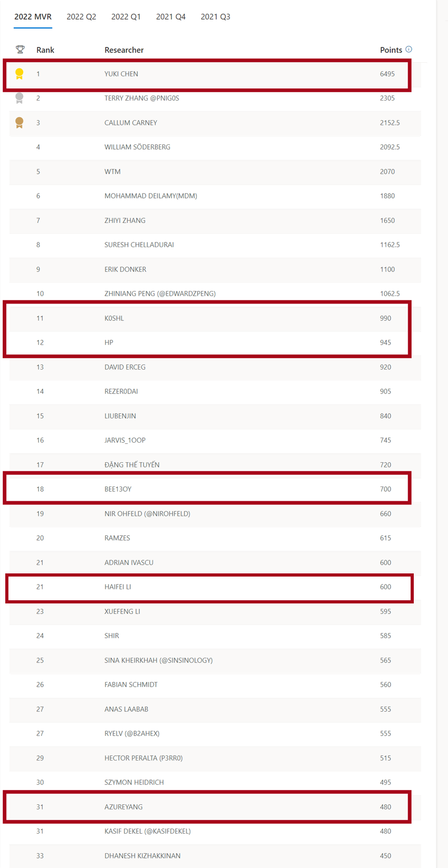The image size is (448, 868).
Task: Click the Points column header
Action: 391,50
